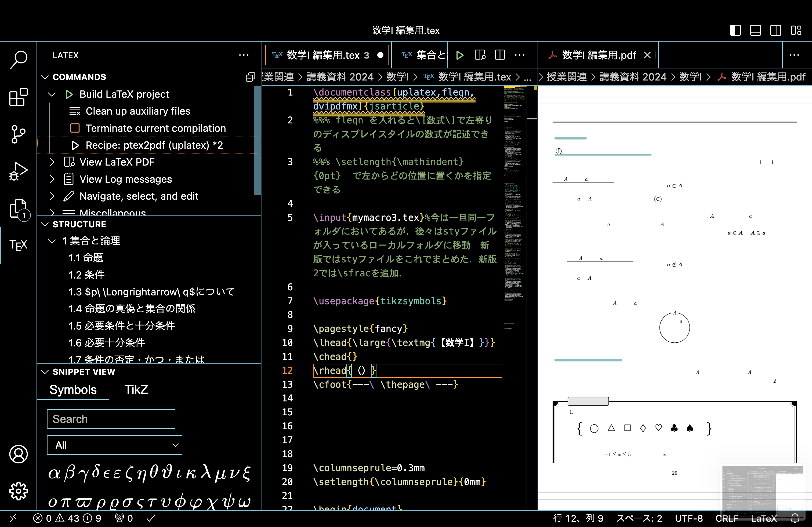Screen dimensions: 812x527
Task: Jump to section 1.5 必要条件と十分条件
Action: [x=122, y=326]
